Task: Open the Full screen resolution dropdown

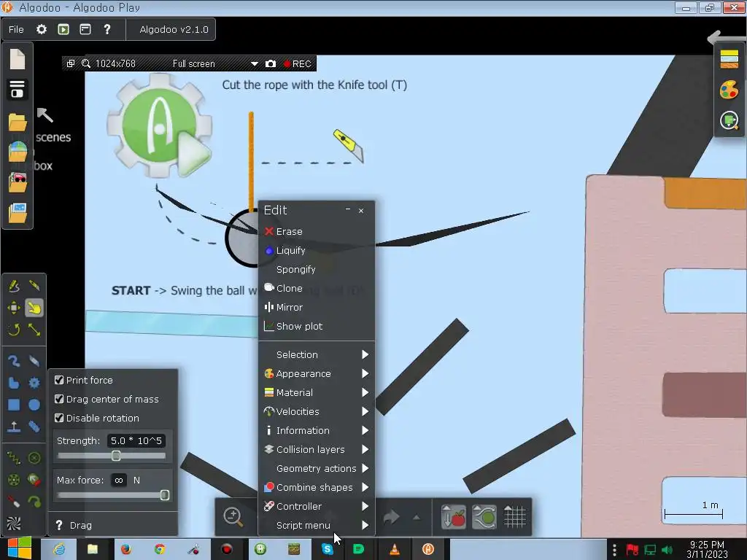Action: click(x=255, y=64)
